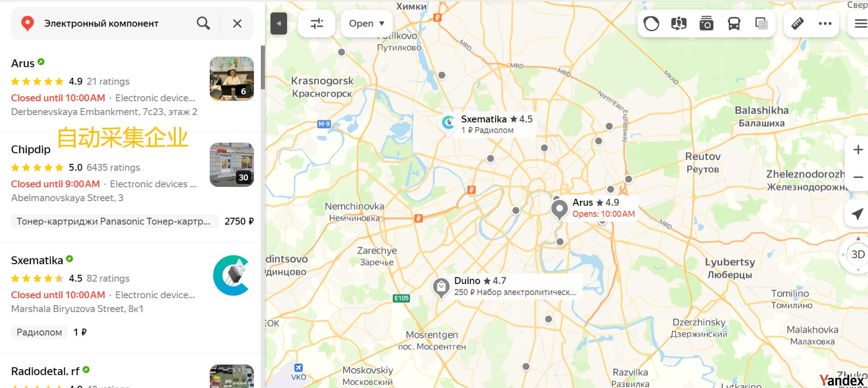868x388 pixels.
Task: Collapse the results side panel arrow
Action: point(279,23)
